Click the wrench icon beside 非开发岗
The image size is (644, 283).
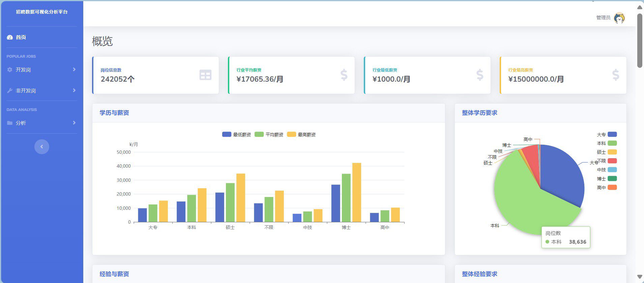[x=10, y=90]
